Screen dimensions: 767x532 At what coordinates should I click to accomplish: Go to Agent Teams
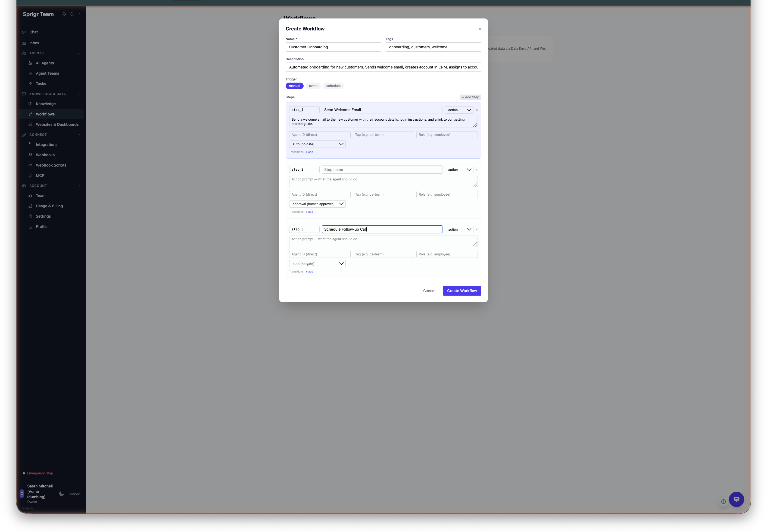47,73
